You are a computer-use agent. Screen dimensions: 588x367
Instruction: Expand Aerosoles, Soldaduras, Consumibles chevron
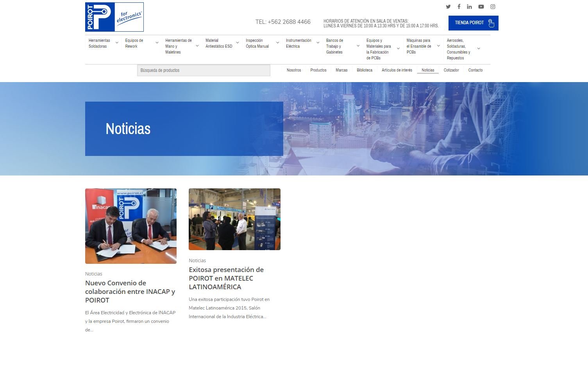479,49
